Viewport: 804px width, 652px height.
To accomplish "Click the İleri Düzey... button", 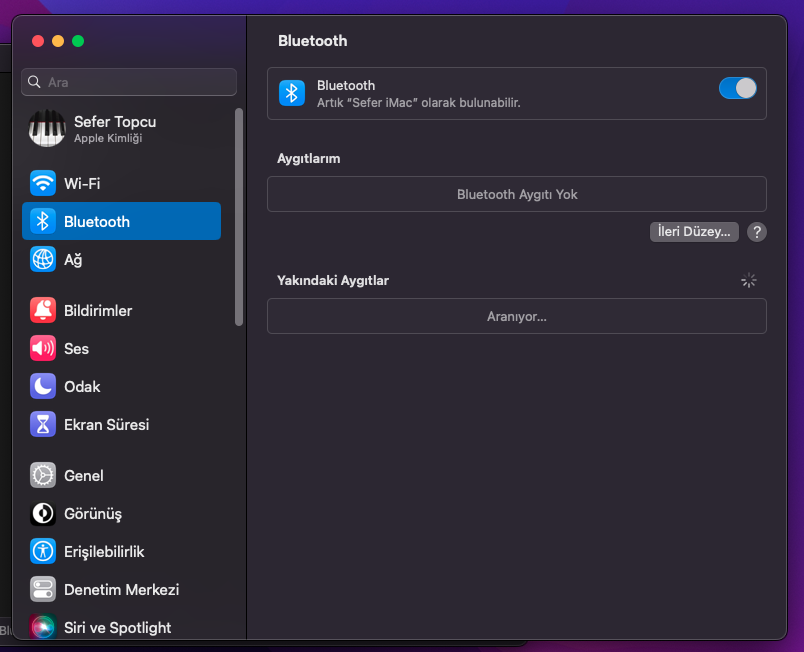I will pyautogui.click(x=694, y=232).
